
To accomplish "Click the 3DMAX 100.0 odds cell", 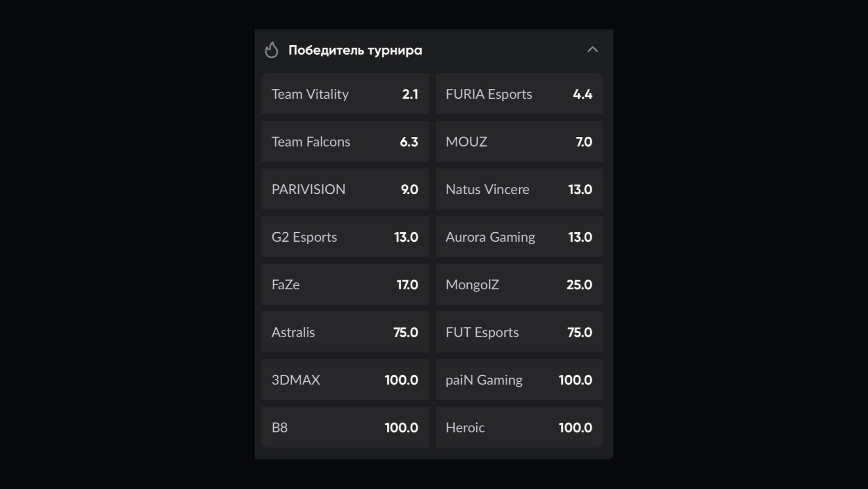I will pyautogui.click(x=345, y=379).
